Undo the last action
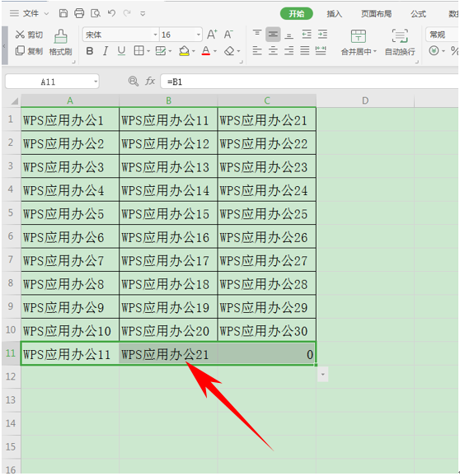Image resolution: width=460 pixels, height=476 pixels. point(111,13)
